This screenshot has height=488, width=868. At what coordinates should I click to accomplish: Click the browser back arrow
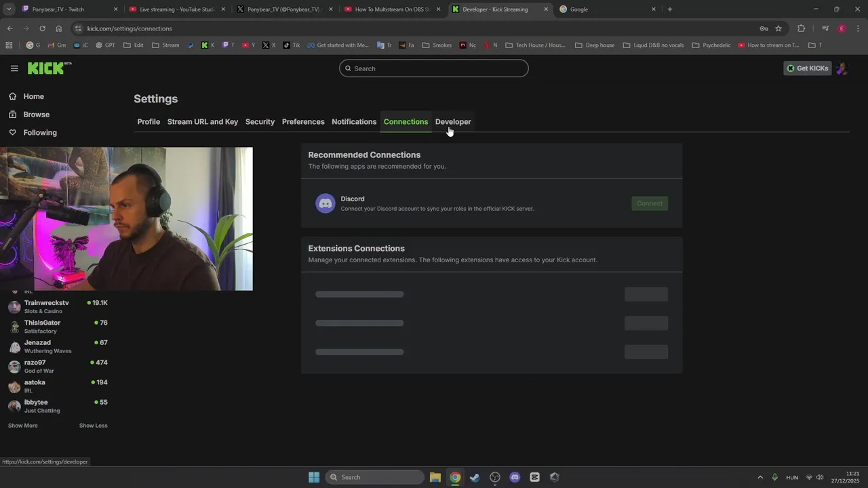pyautogui.click(x=9, y=28)
